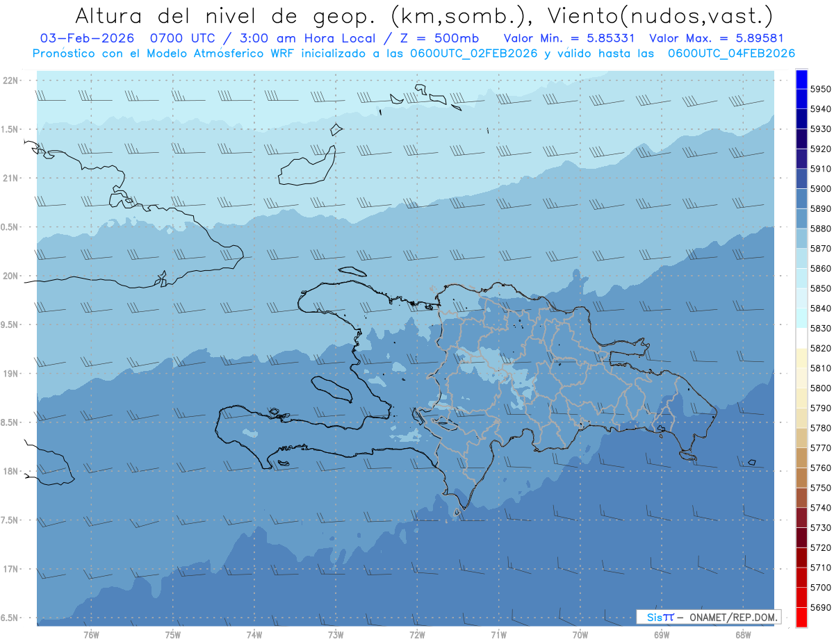Click legend color band between 5880 and 5890
This screenshot has width=834, height=644.
(801, 219)
